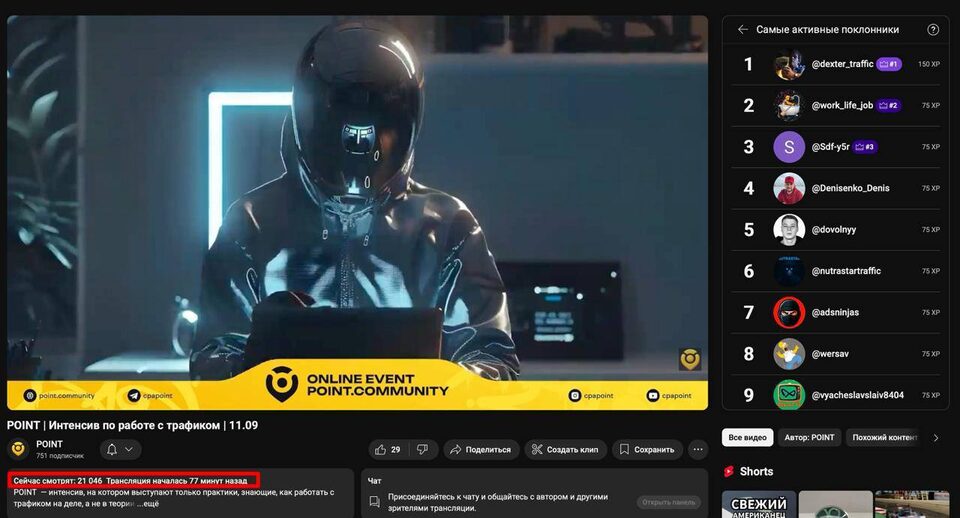960x518 pixels.
Task: Open the notification bell dropdown
Action: [x=119, y=449]
